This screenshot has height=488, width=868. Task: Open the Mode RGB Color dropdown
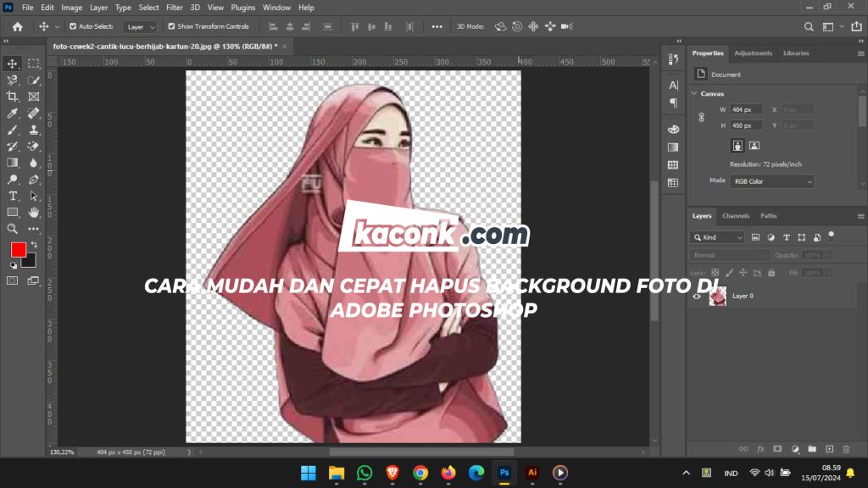771,181
